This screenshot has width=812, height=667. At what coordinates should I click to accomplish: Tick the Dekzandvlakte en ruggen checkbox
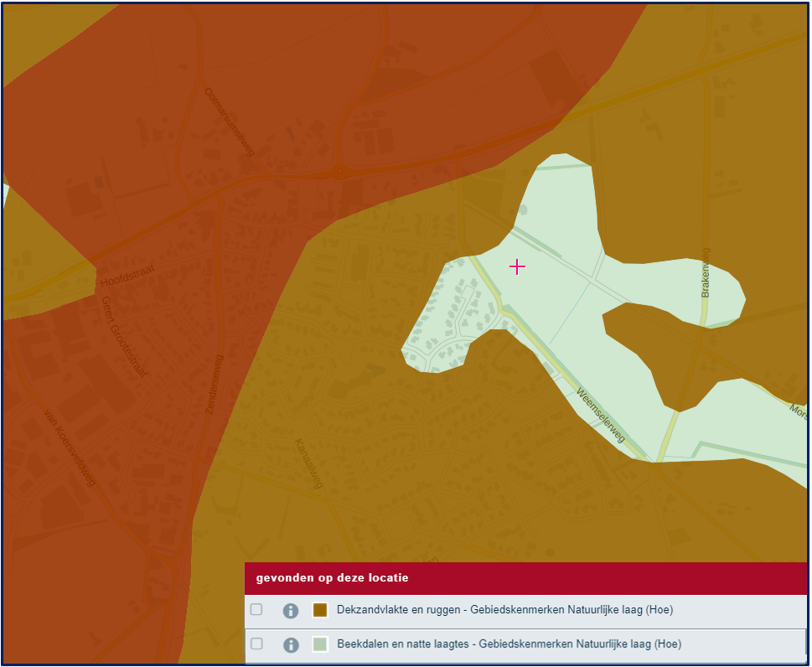256,609
